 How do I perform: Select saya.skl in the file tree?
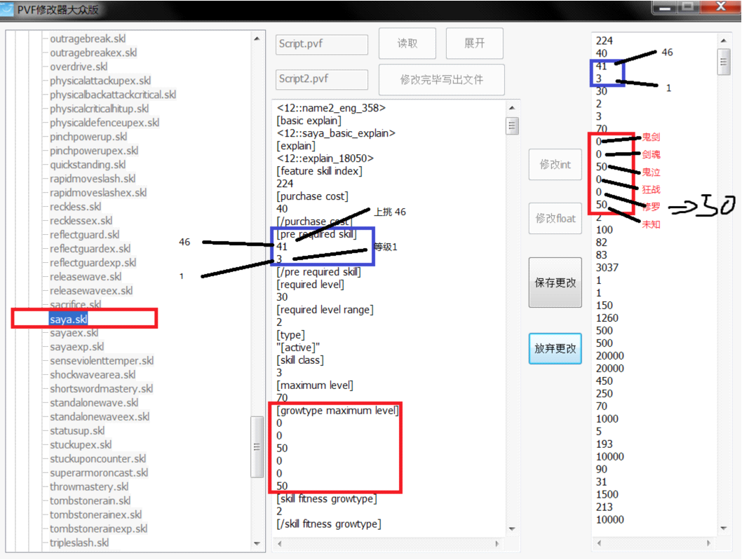point(69,319)
